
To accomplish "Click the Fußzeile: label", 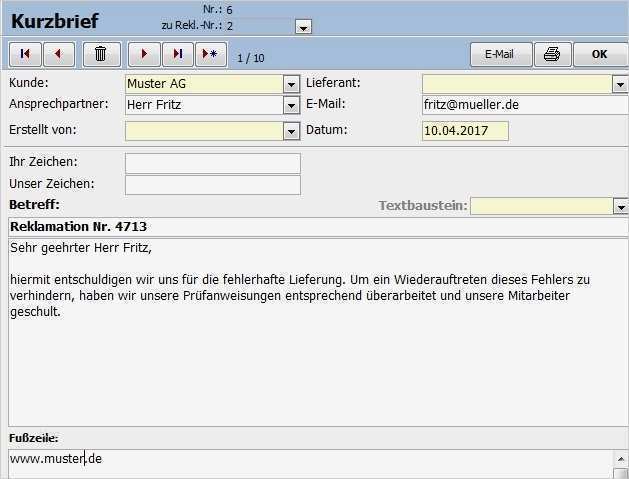I will point(34,438).
